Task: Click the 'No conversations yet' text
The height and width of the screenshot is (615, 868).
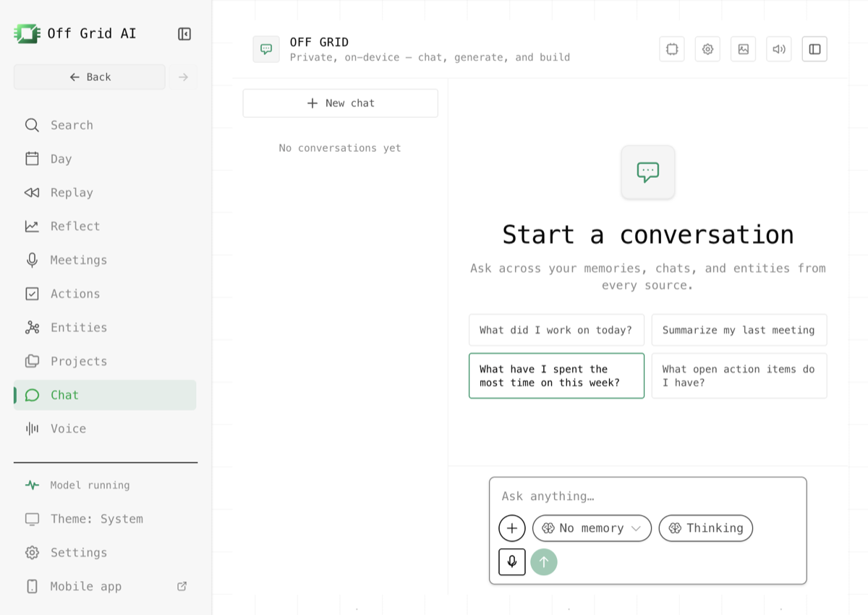Action: tap(340, 148)
